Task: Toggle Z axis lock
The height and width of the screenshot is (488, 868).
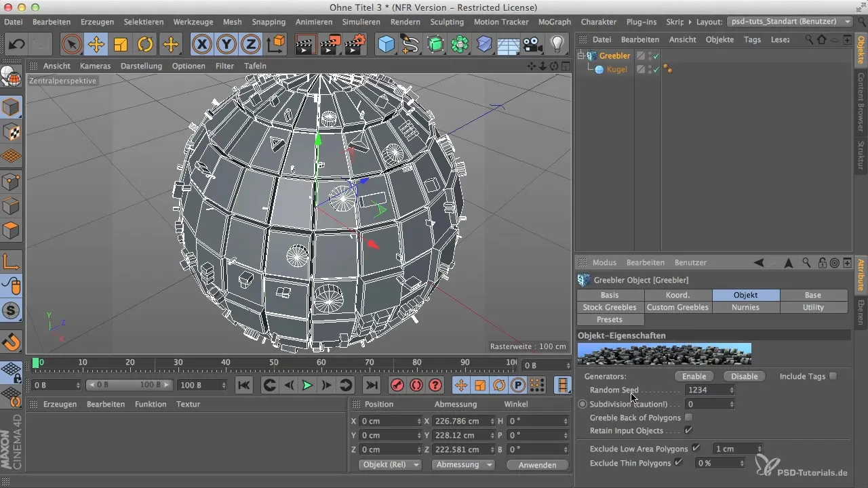Action: 251,45
